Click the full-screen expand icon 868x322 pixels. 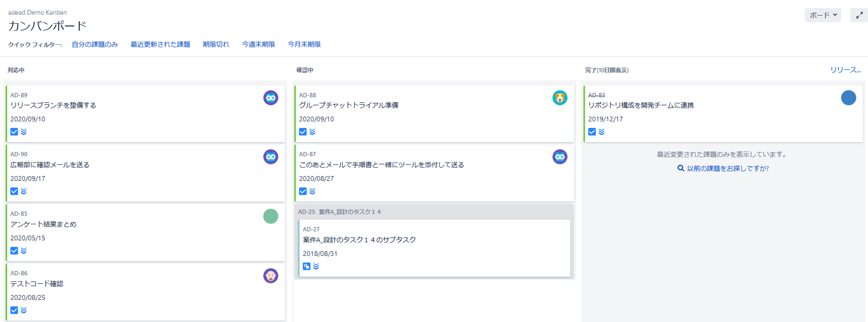[859, 15]
